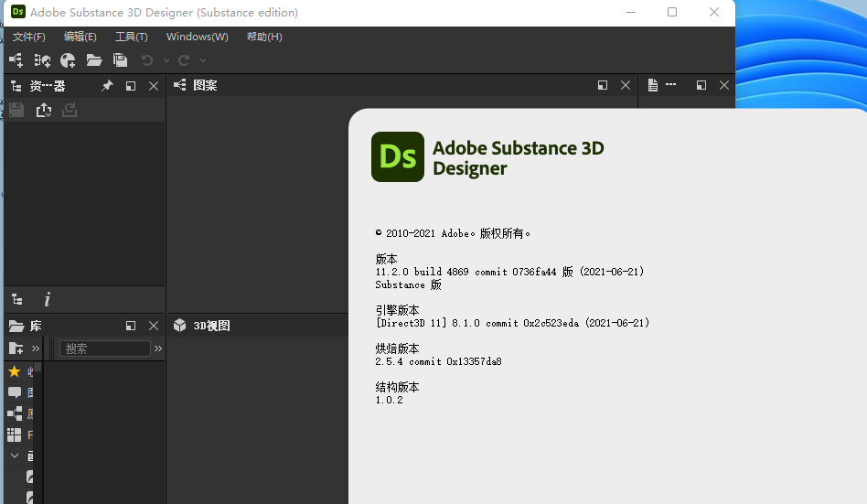Expand the overflow chevron after the search field
Image resolution: width=867 pixels, height=504 pixels.
(x=158, y=349)
